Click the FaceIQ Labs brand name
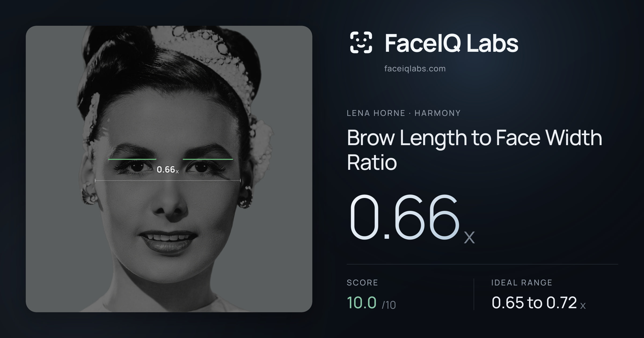 coord(451,43)
